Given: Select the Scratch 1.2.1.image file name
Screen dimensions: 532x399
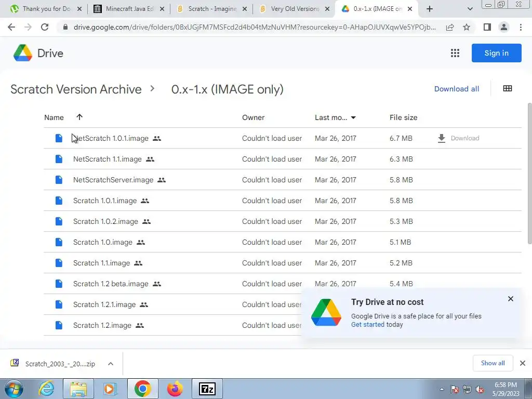Looking at the screenshot, I should coord(104,304).
